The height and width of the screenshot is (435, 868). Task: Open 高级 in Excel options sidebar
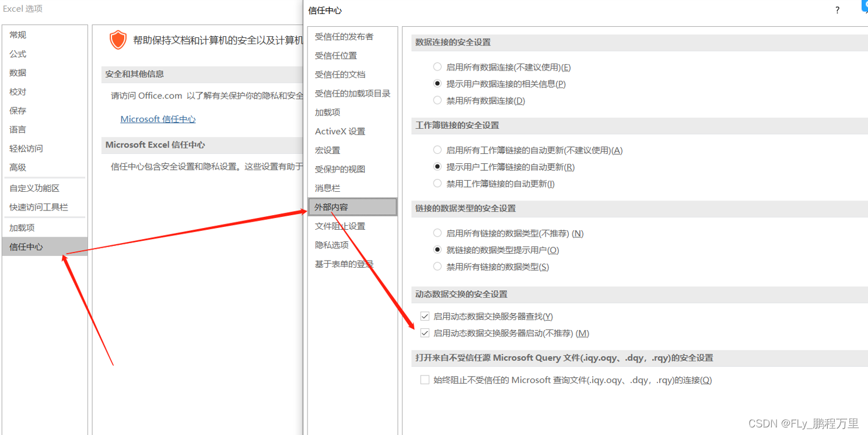click(x=45, y=167)
